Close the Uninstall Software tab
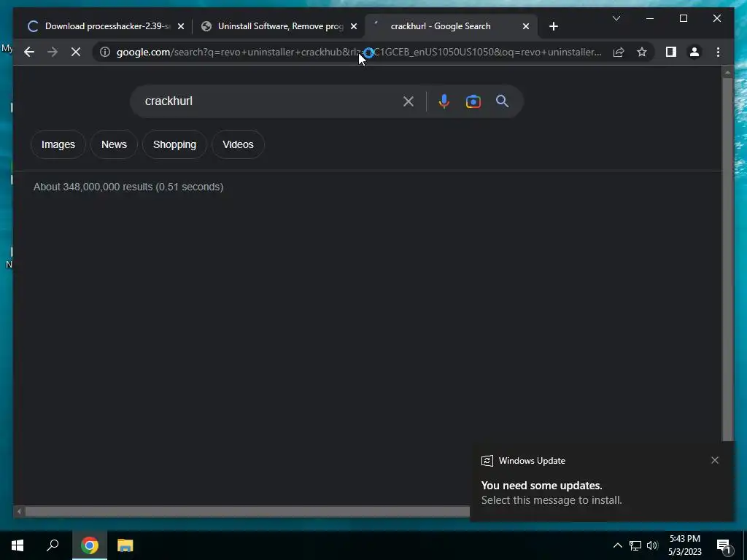 (354, 26)
